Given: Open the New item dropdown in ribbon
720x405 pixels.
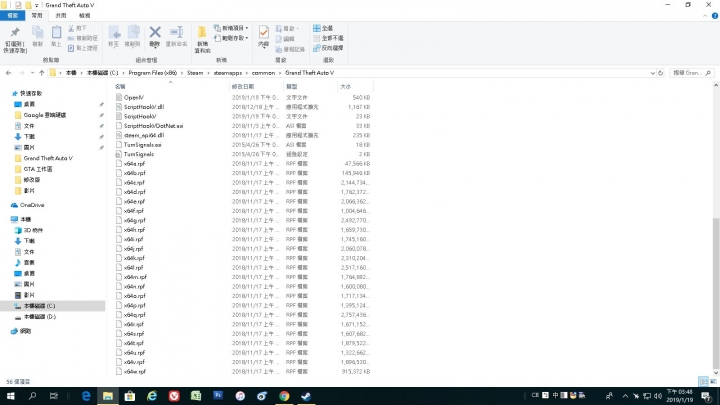Looking at the screenshot, I should (231, 28).
